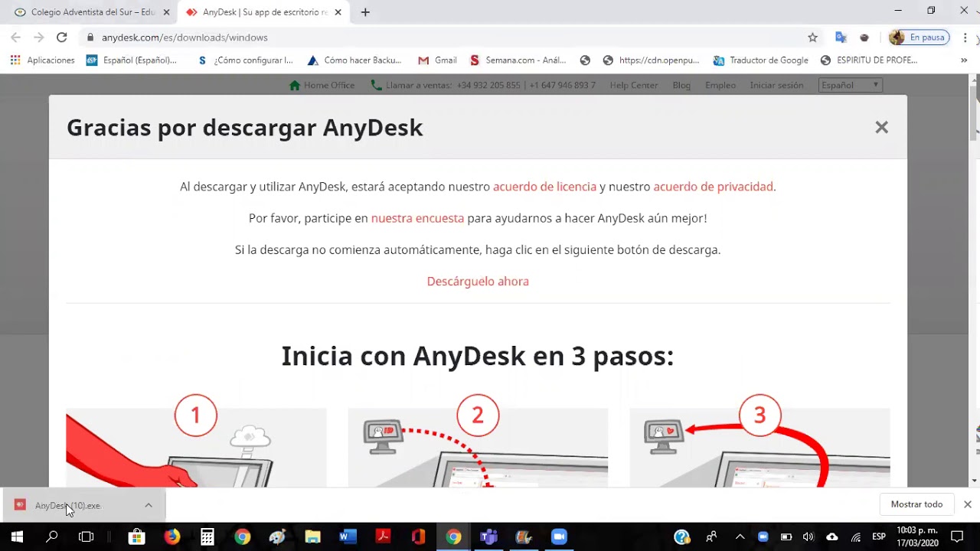Screen dimensions: 980x551
Task: Open the Help Center menu link
Action: [x=634, y=85]
